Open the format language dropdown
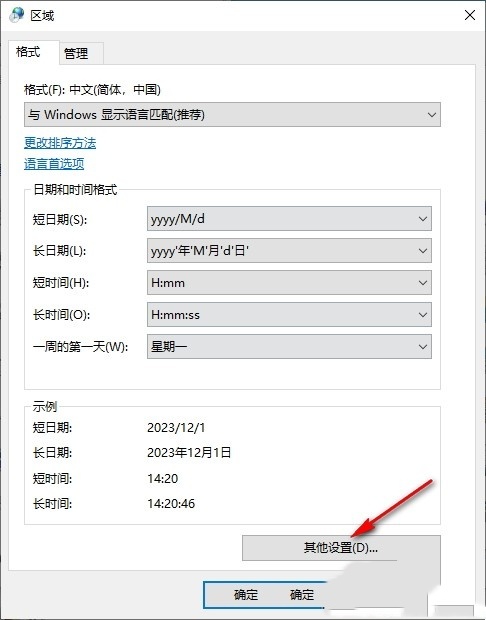The height and width of the screenshot is (620, 486). pos(232,115)
